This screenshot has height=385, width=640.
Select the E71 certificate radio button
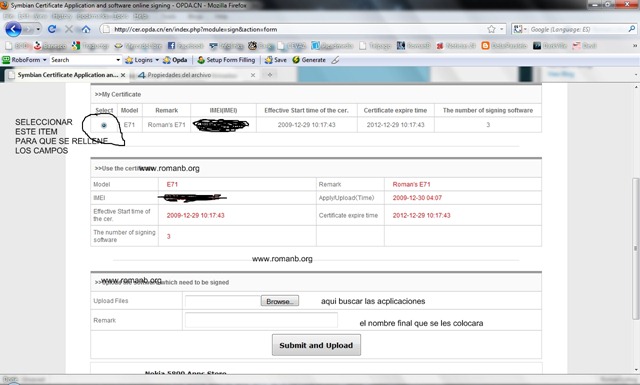coord(104,125)
